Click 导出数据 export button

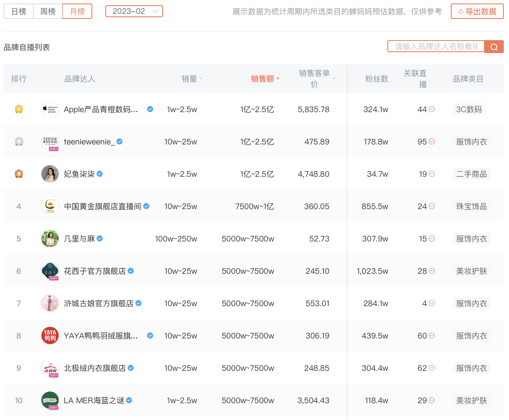tap(477, 12)
